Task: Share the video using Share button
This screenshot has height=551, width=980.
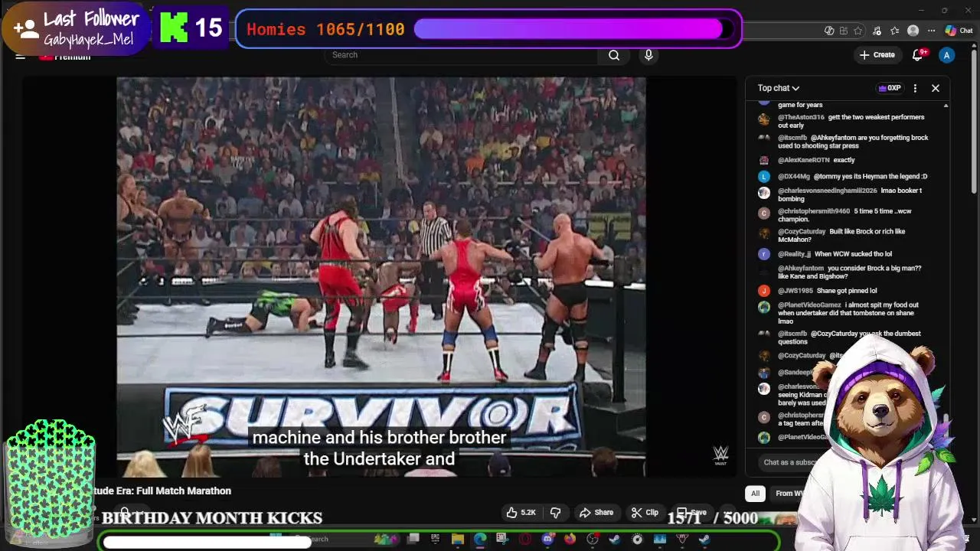Action: (x=596, y=512)
